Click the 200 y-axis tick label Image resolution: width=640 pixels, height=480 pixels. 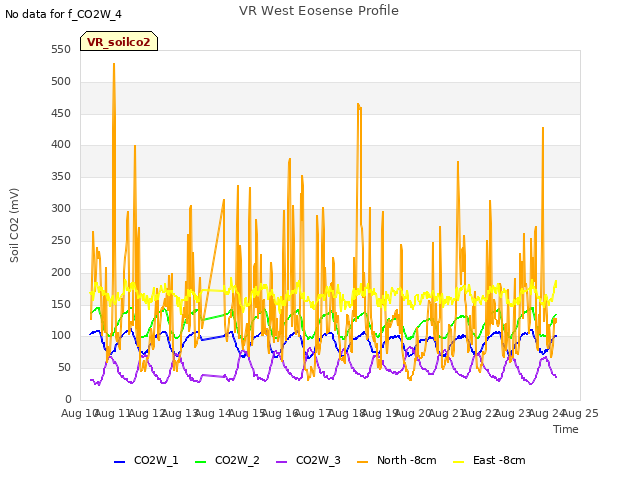click(x=61, y=272)
